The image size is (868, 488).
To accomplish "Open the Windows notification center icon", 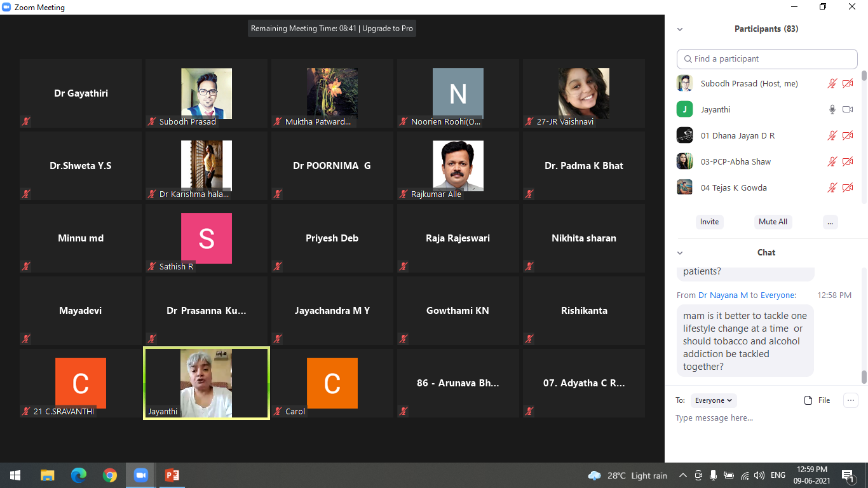I will tap(848, 475).
